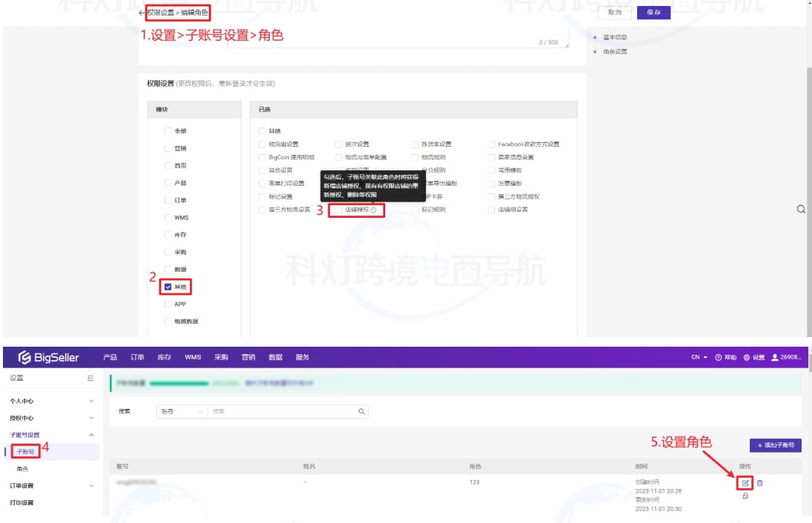Uncheck the 其他 module checkbox
Image resolution: width=812 pixels, height=523 pixels.
click(x=168, y=287)
